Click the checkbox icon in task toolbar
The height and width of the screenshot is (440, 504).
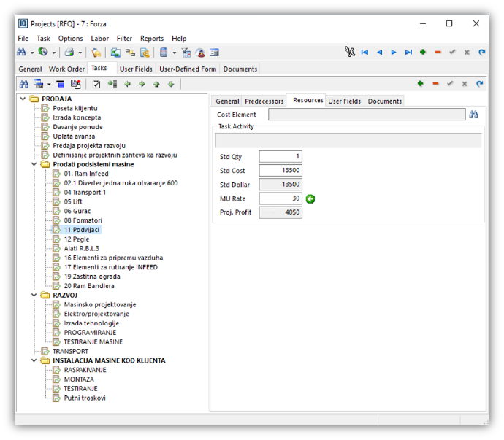point(96,84)
